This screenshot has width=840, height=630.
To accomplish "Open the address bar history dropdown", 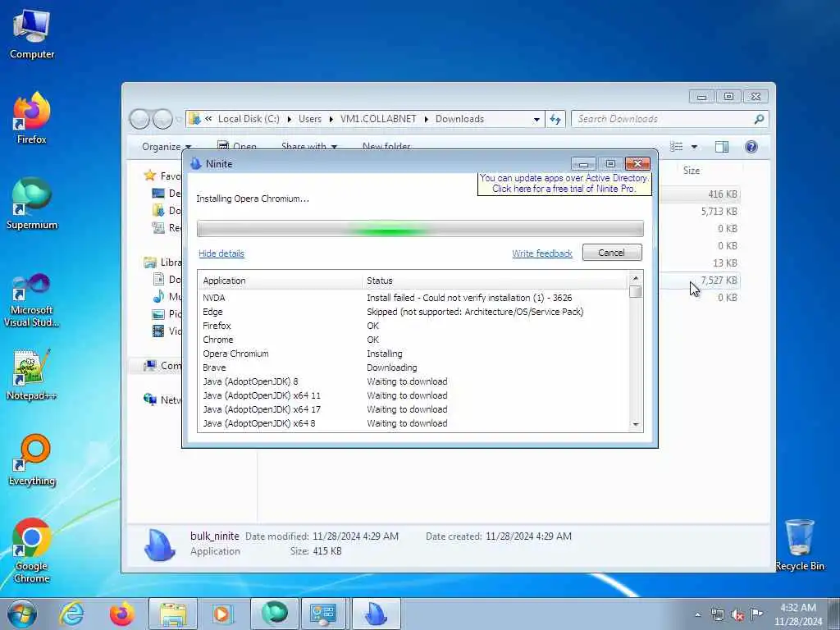I will pyautogui.click(x=536, y=120).
